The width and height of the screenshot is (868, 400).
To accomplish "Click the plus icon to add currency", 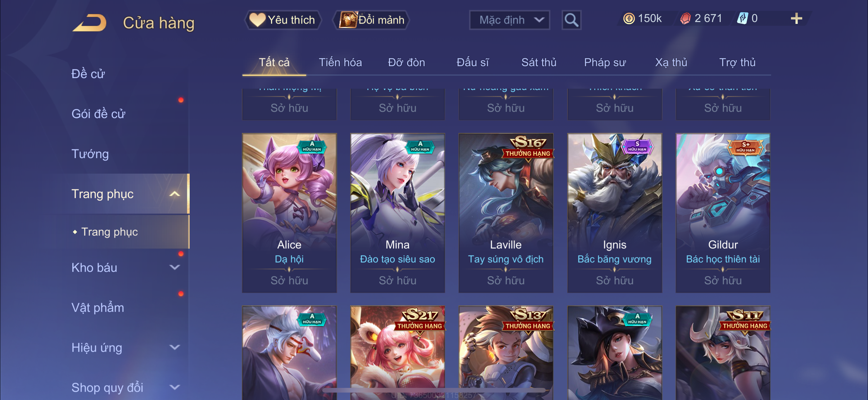I will coord(796,19).
